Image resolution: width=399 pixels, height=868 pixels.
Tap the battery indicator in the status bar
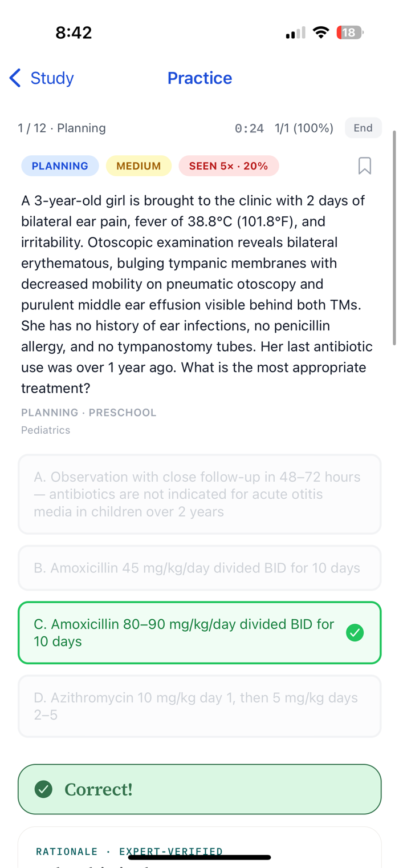tap(350, 33)
